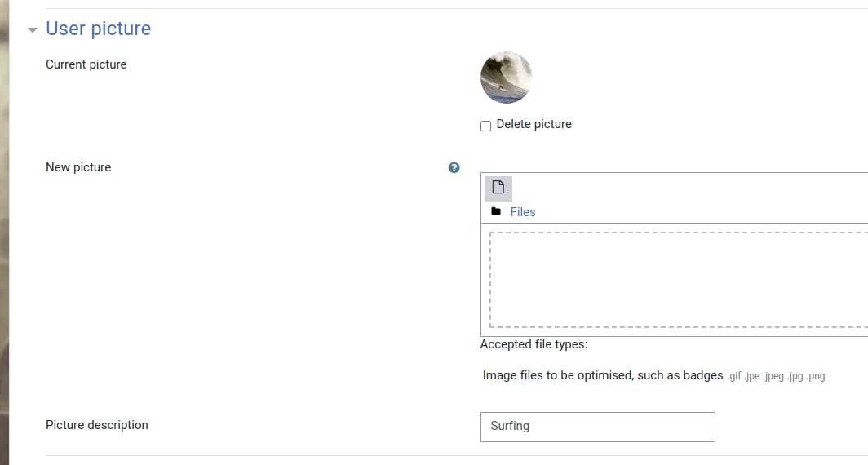Click the black folder icon
Image resolution: width=868 pixels, height=465 pixels.
pyautogui.click(x=496, y=211)
